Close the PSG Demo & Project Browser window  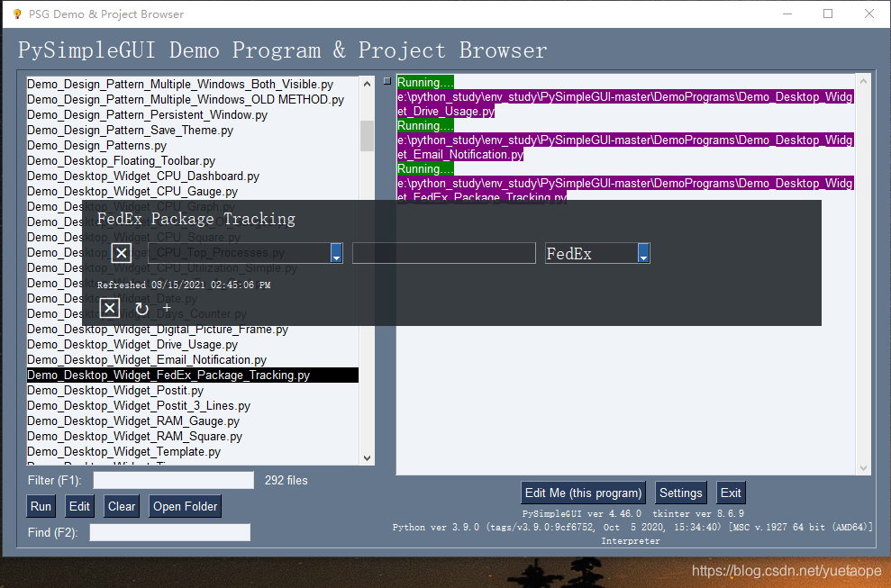(868, 14)
